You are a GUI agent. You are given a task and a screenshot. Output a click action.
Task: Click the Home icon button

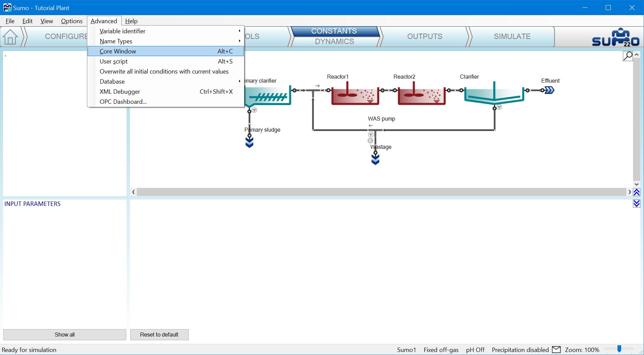pyautogui.click(x=10, y=37)
